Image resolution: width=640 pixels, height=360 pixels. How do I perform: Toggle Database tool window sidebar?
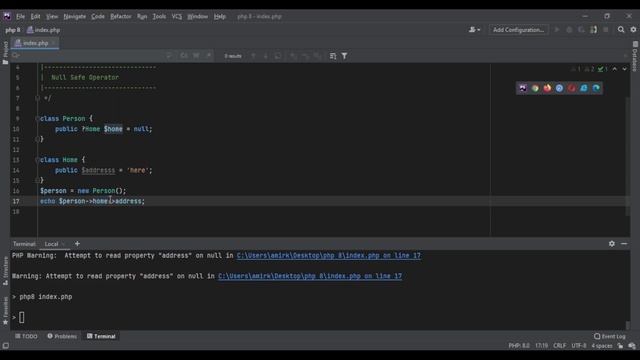[x=635, y=56]
